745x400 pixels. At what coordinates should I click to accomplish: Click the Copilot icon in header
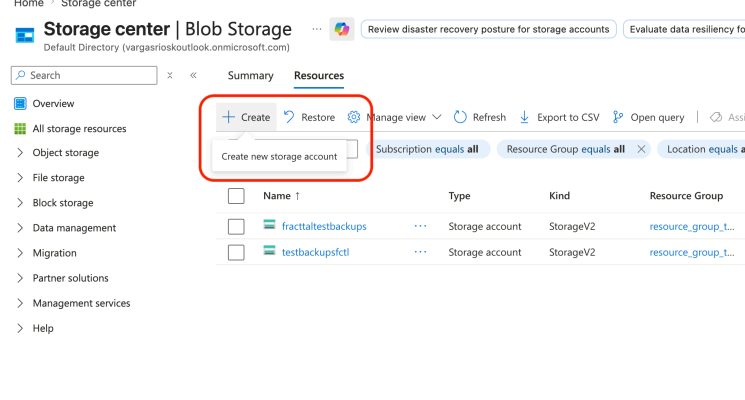click(x=342, y=30)
